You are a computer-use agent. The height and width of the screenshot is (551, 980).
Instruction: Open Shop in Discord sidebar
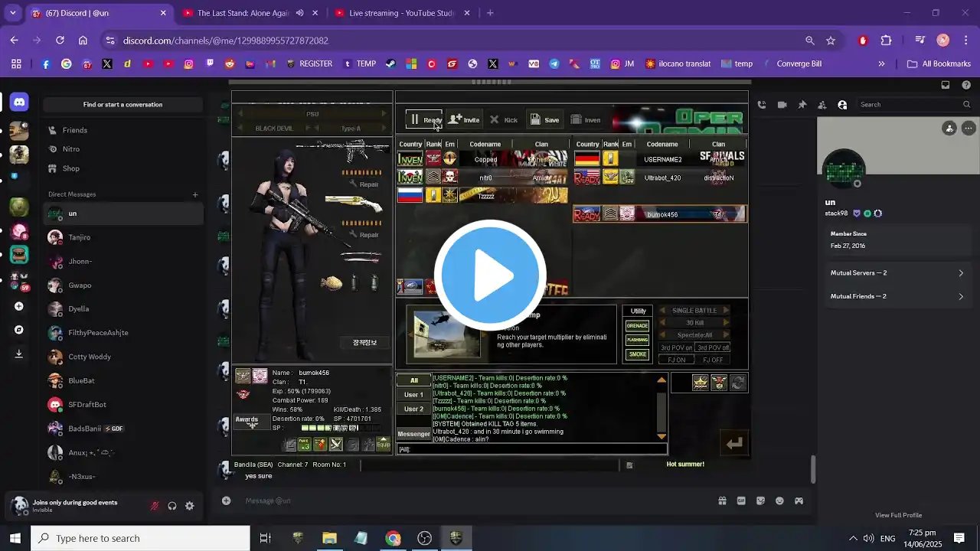click(122, 168)
